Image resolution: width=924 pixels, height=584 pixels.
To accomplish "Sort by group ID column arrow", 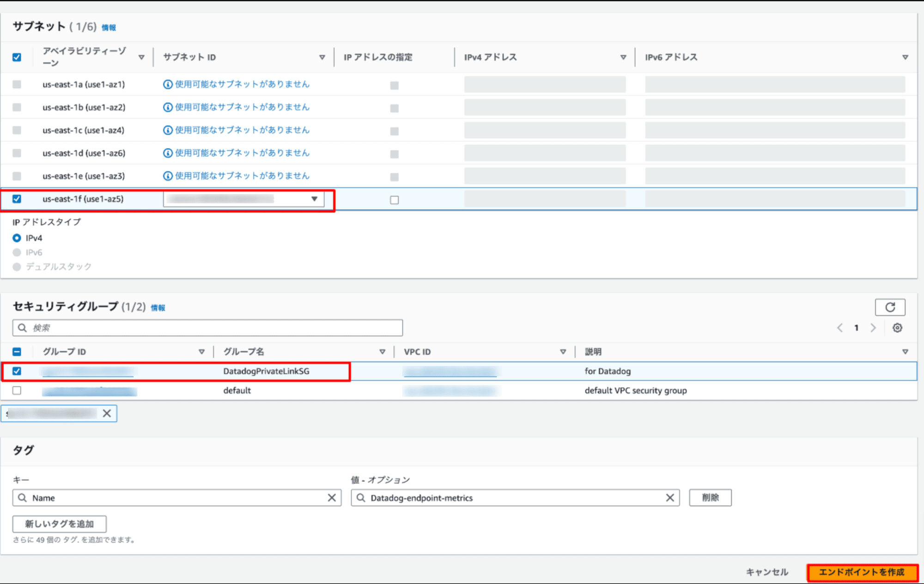I will (201, 352).
